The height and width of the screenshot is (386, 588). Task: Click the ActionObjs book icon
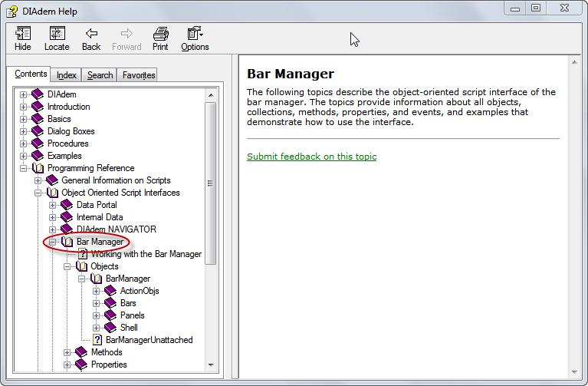pos(110,291)
